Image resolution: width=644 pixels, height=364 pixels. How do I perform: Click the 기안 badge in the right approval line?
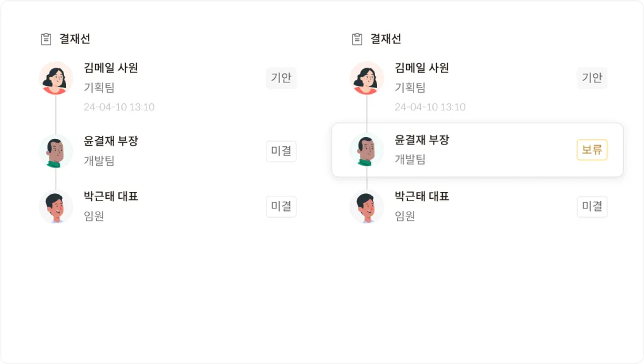pos(592,78)
